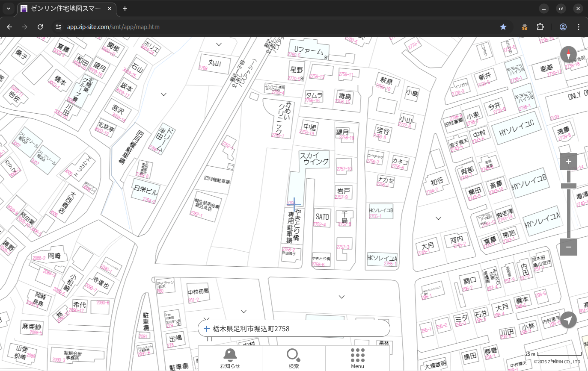View site information icon in address bar
This screenshot has width=588, height=371.
pos(59,27)
